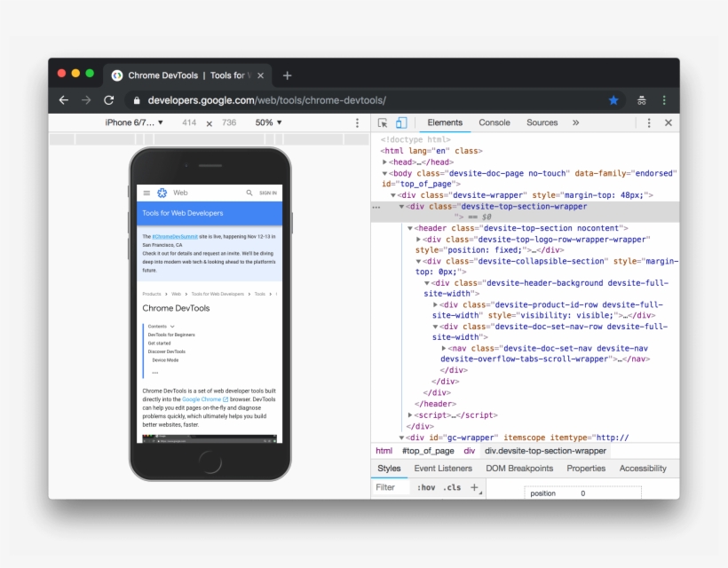Screen dimensions: 728x568
Task: Activate the inspect element picker icon
Action: click(383, 123)
